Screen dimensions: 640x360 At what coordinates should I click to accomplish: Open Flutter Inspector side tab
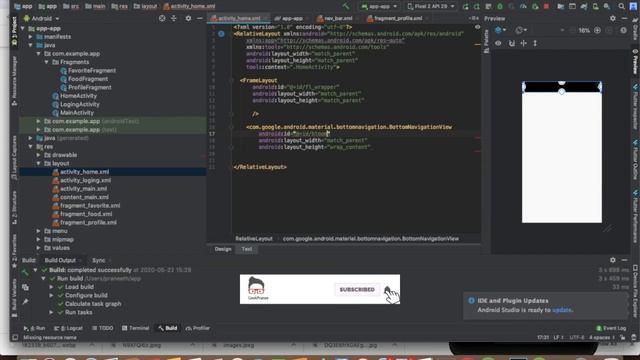pyautogui.click(x=635, y=107)
